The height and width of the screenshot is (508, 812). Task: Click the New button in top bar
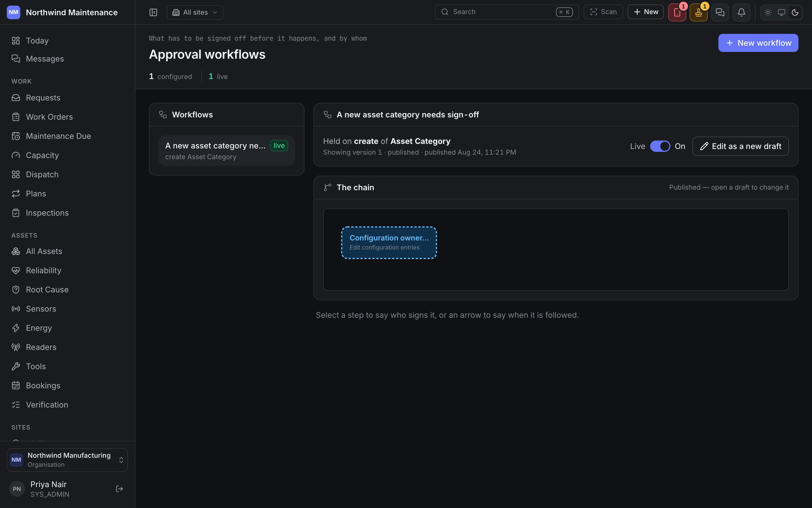coord(646,12)
